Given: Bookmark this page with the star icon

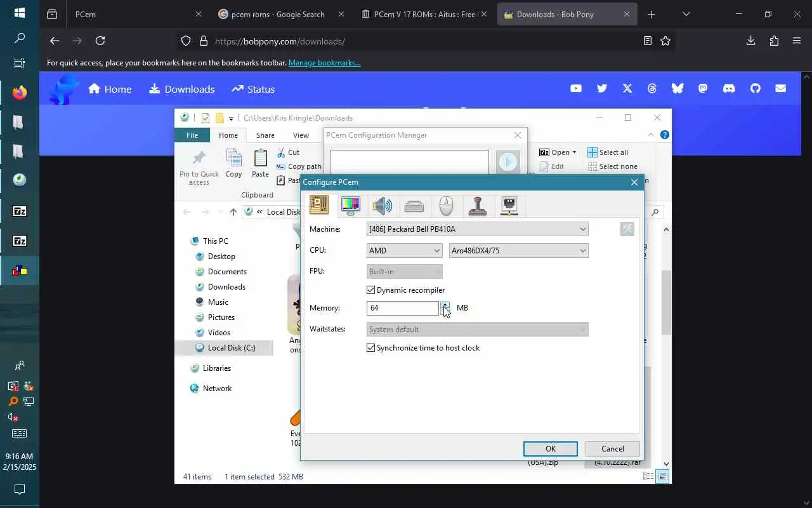Looking at the screenshot, I should click(x=665, y=41).
